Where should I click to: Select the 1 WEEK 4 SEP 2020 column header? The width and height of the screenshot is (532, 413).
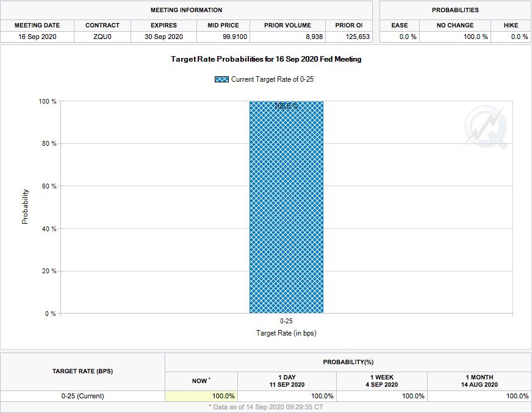point(382,381)
